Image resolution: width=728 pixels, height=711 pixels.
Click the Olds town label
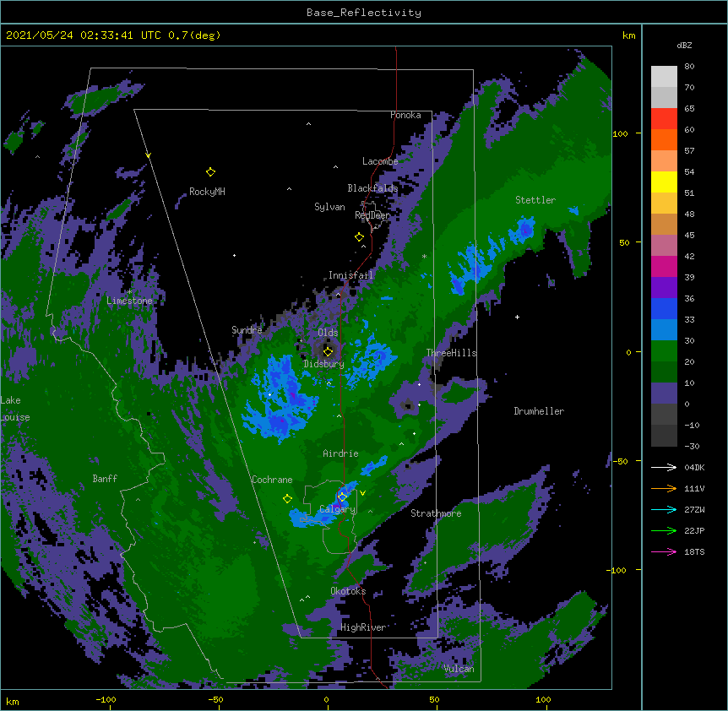tap(328, 333)
